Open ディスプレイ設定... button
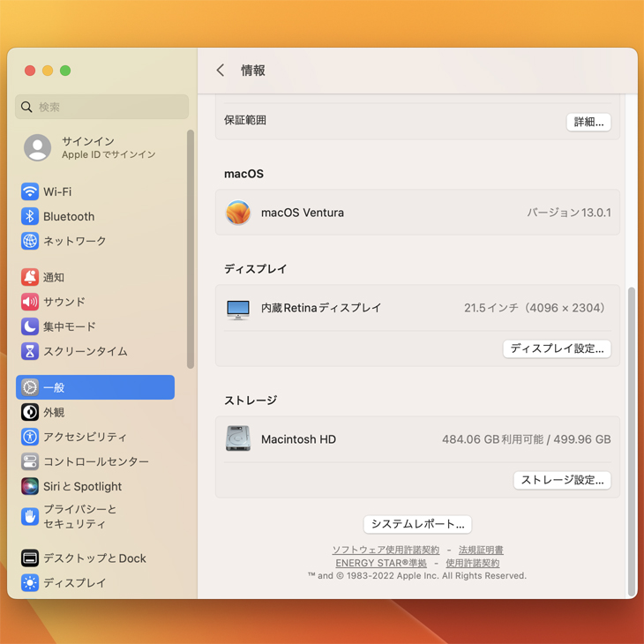644x644 pixels. point(557,348)
